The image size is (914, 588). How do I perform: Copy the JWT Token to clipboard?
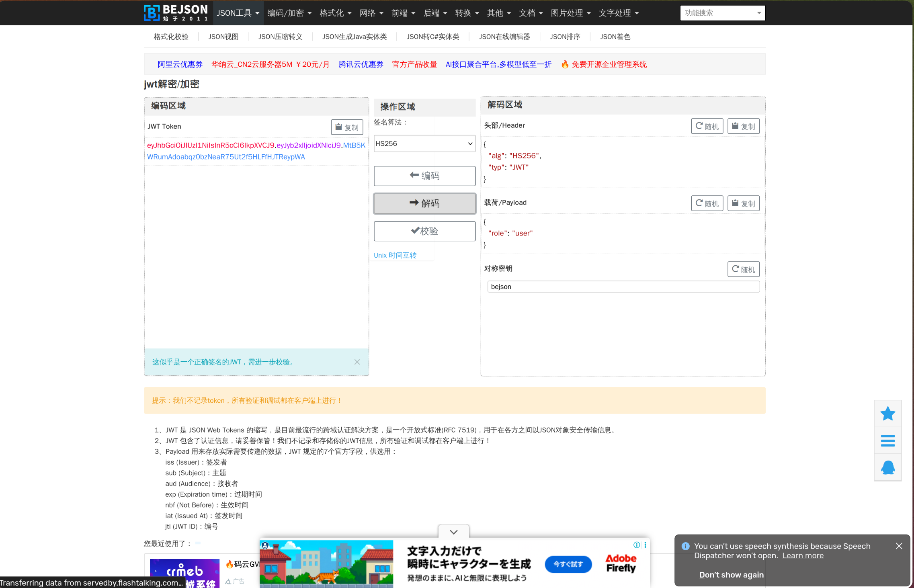346,127
